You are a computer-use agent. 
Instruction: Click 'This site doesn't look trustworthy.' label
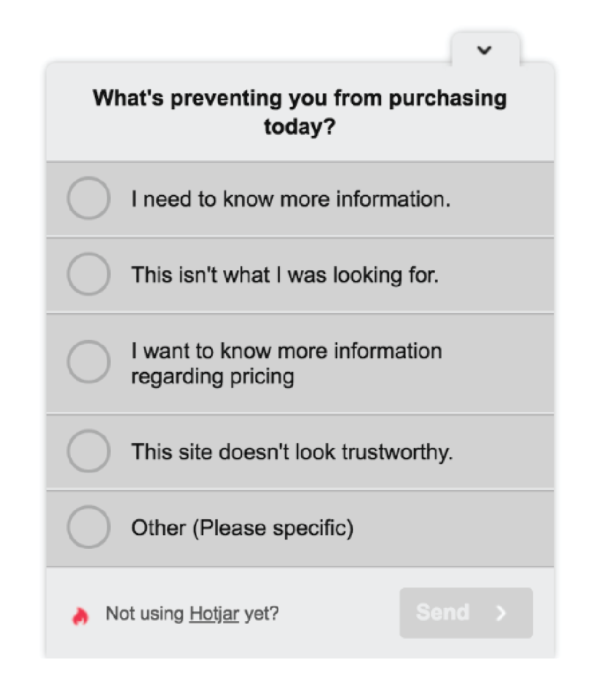pyautogui.click(x=292, y=452)
